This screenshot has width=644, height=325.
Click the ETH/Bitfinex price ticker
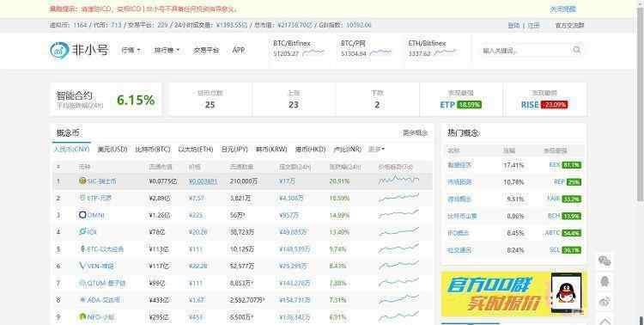[433, 48]
